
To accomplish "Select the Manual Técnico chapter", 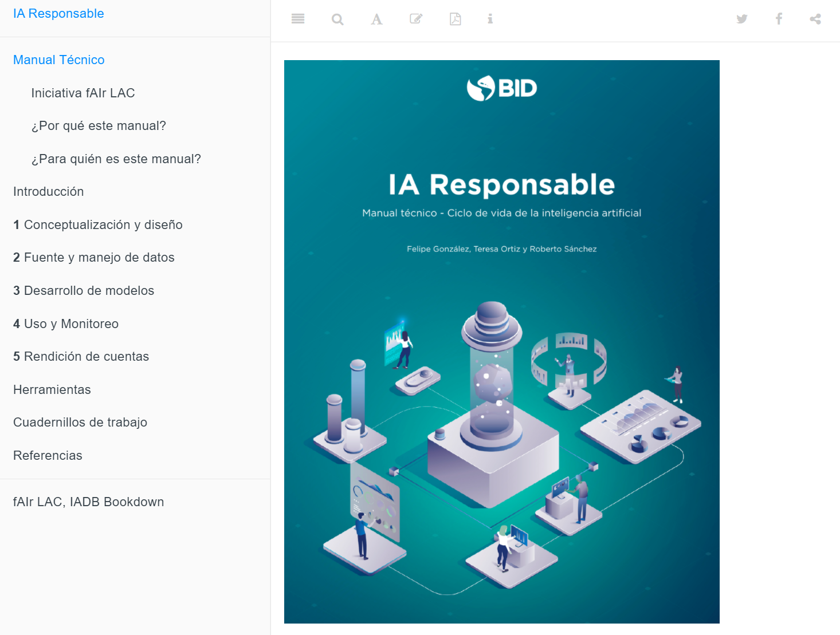I will pyautogui.click(x=59, y=60).
